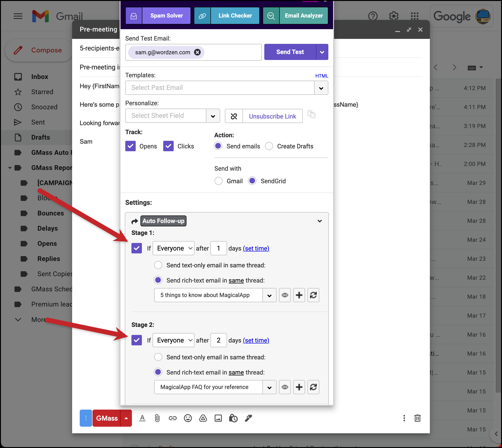
Task: Uncheck the Stage 1 follow-up checkbox
Action: 136,248
